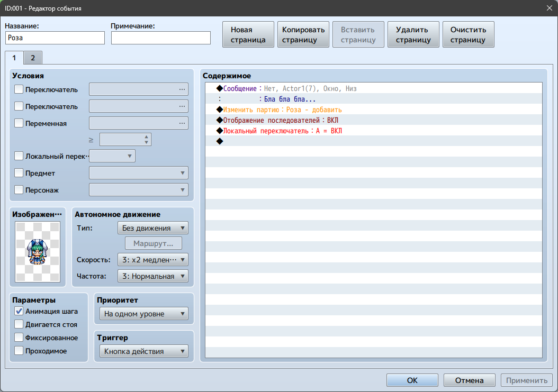Open the Триггер dropdown Кнопка действия

coord(144,351)
